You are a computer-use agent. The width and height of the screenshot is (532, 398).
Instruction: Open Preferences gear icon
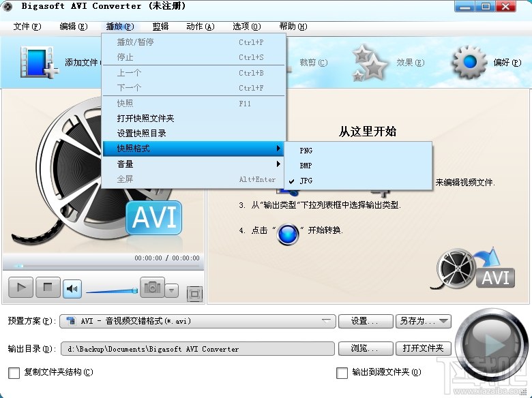pyautogui.click(x=469, y=62)
